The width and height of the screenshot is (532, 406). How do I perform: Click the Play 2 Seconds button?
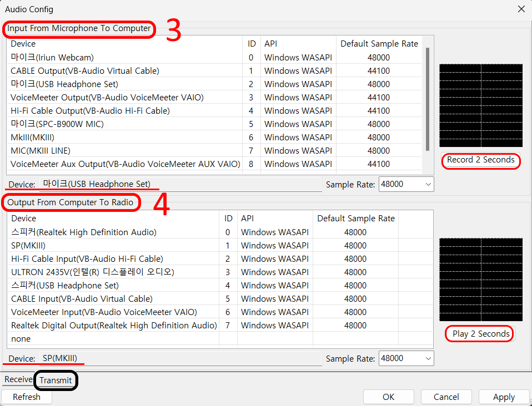480,334
